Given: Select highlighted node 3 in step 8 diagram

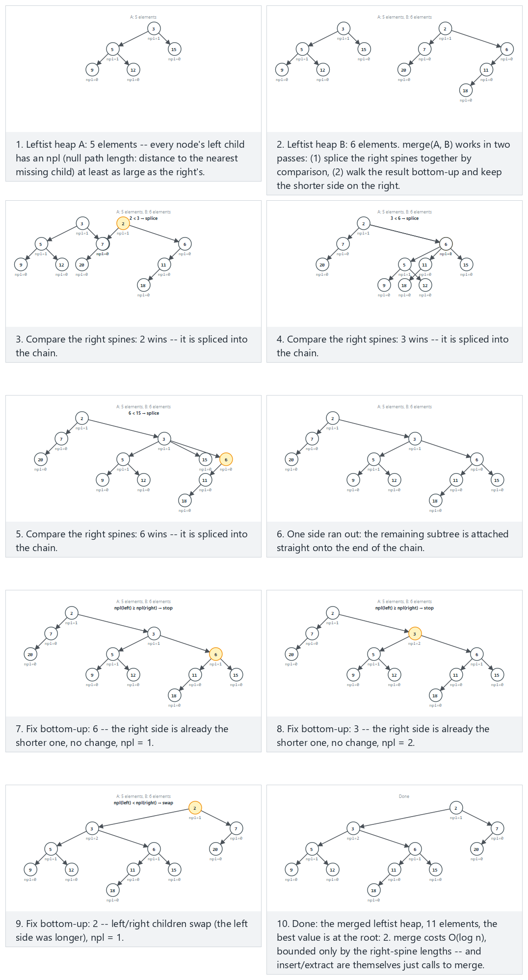Looking at the screenshot, I should point(415,634).
